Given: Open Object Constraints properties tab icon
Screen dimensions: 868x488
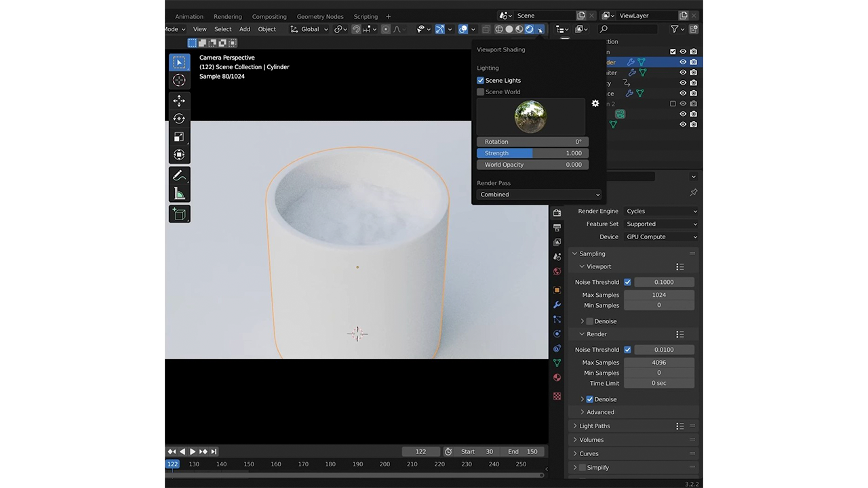Looking at the screenshot, I should [557, 348].
